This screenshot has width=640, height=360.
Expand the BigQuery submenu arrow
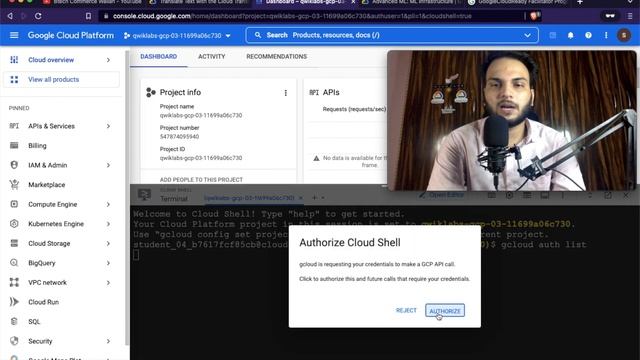pyautogui.click(x=108, y=263)
